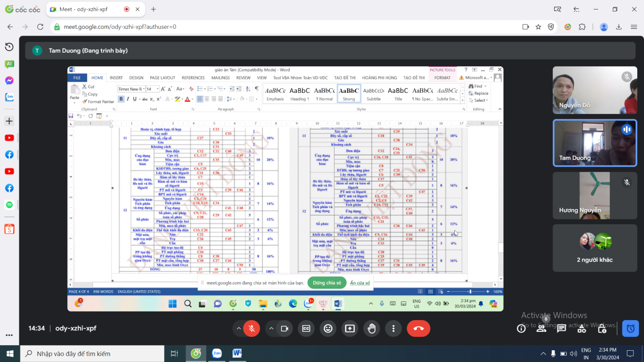Image resolution: width=644 pixels, height=362 pixels.
Task: Turn on closed captions
Action: click(306, 329)
